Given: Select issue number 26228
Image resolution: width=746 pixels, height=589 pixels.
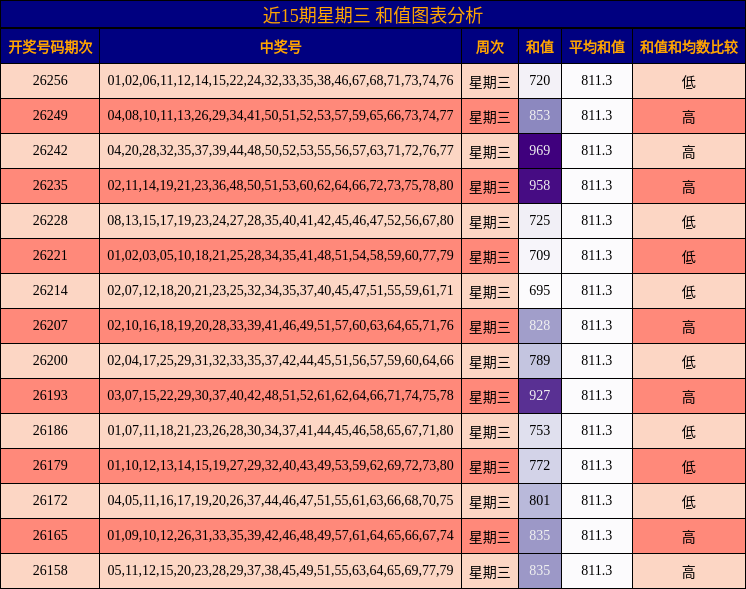Looking at the screenshot, I should point(50,220).
